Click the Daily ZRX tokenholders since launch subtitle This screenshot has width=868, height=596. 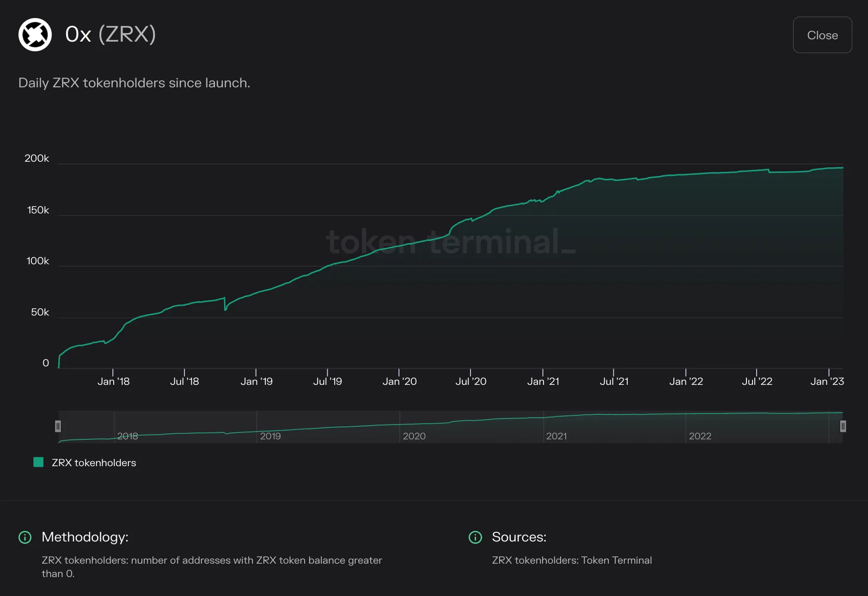click(x=134, y=83)
